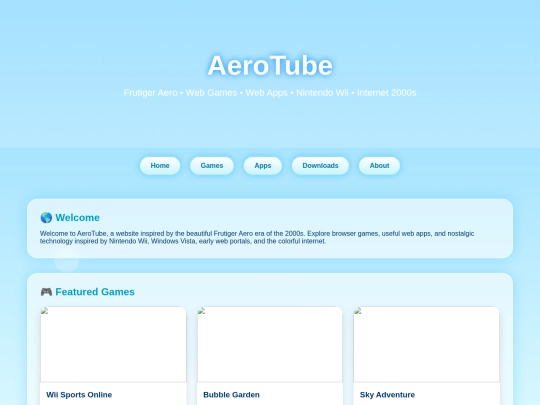Navigate to Downloads
This screenshot has height=405, width=540.
[x=320, y=166]
